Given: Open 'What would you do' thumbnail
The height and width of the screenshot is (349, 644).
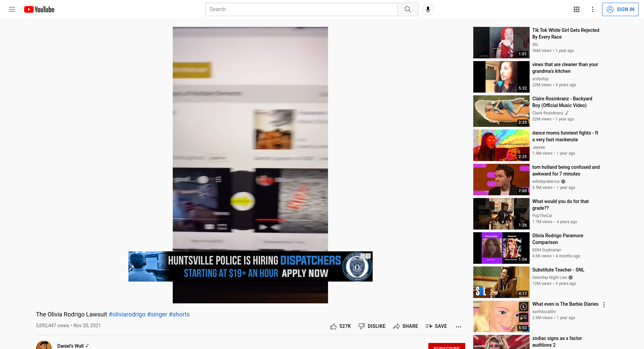Looking at the screenshot, I should pyautogui.click(x=501, y=214).
